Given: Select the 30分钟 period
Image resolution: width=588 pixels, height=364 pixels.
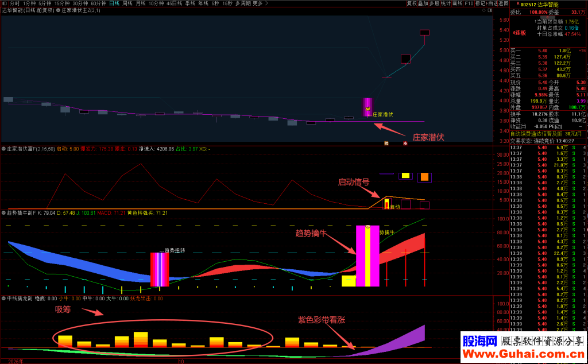Looking at the screenshot, I should tap(80, 3).
